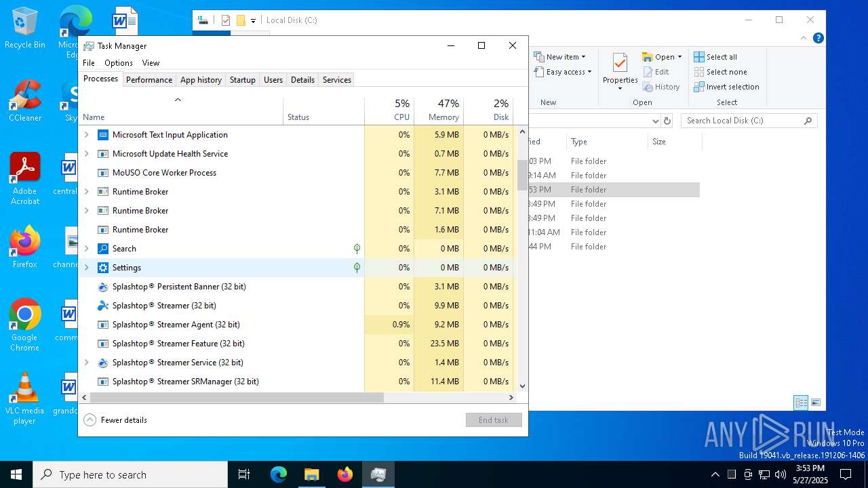Image resolution: width=868 pixels, height=488 pixels.
Task: Open the View menu in Task Manager
Action: coord(151,63)
